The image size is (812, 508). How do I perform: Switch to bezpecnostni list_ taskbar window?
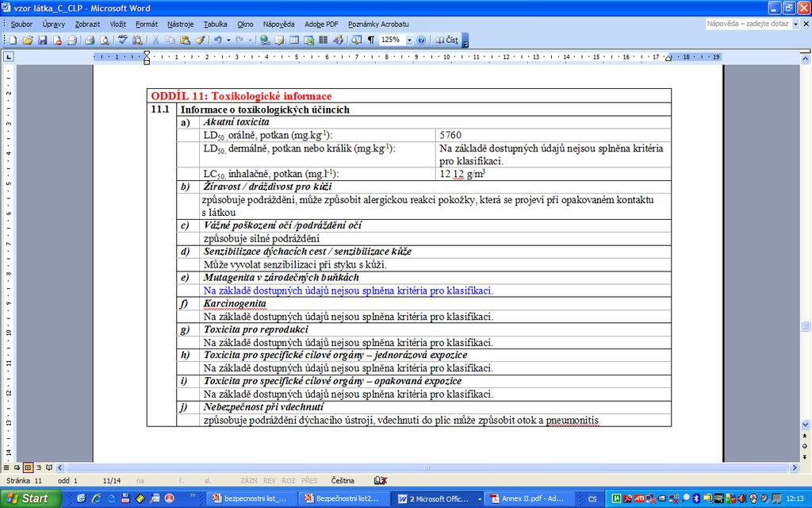coord(251,498)
